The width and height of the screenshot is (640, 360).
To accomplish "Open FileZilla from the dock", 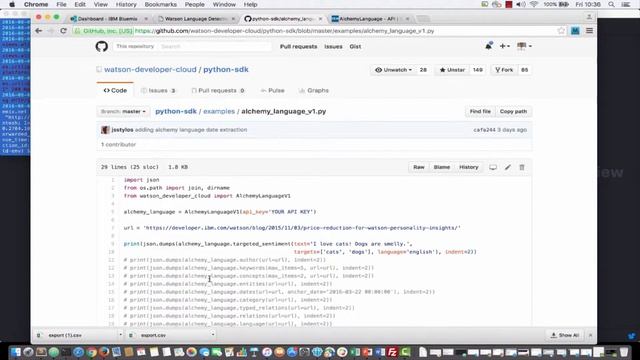I will [392, 352].
